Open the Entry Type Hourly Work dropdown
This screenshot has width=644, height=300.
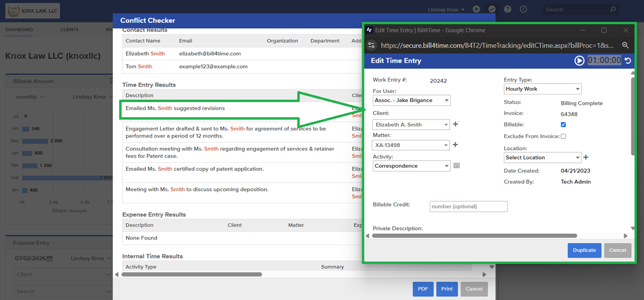(543, 89)
